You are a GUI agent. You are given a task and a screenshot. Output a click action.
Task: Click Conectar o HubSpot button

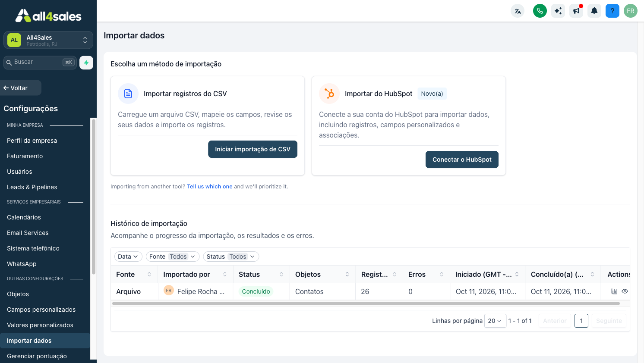tap(462, 160)
